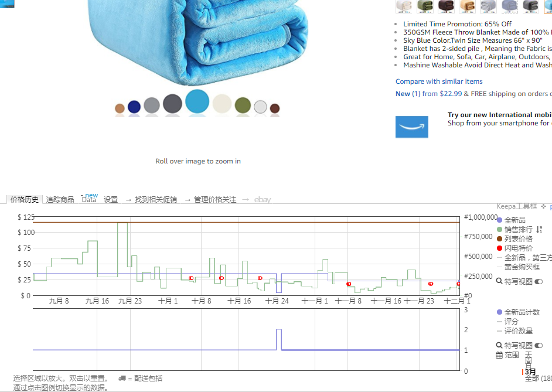Open the New (1) from $22.99 link
Screen dimensions: 552x392
(x=429, y=94)
